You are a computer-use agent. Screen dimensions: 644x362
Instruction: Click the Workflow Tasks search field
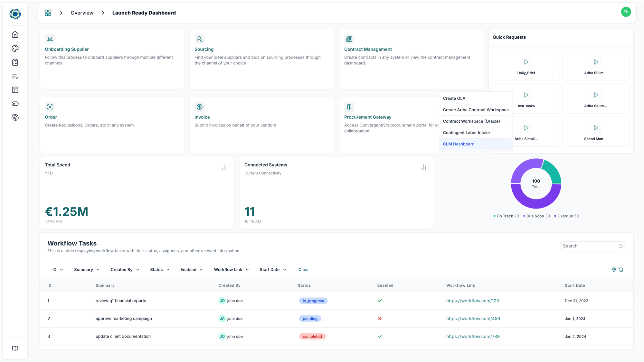click(x=589, y=246)
